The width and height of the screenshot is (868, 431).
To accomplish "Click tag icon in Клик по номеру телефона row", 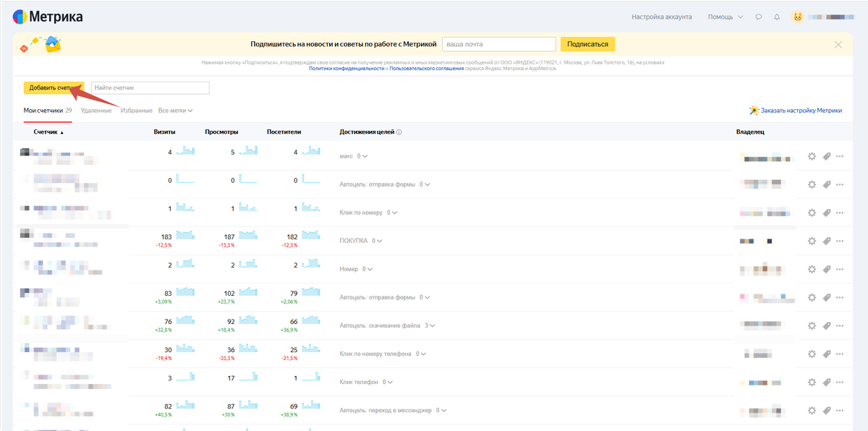I will tap(826, 354).
